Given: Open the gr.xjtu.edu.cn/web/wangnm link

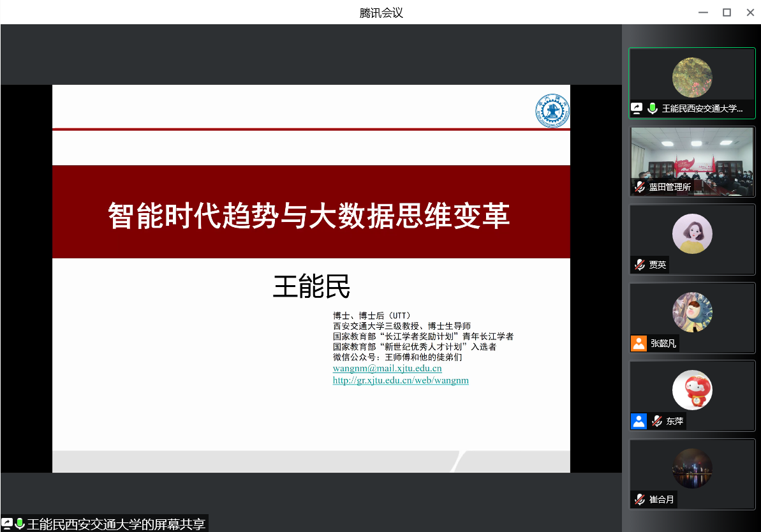Looking at the screenshot, I should point(401,380).
